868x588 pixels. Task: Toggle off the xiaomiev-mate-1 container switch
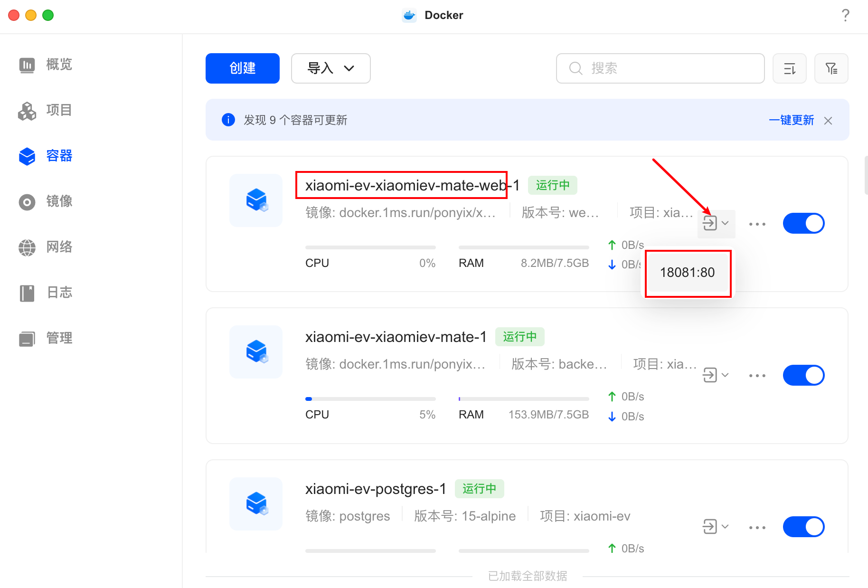(x=804, y=375)
